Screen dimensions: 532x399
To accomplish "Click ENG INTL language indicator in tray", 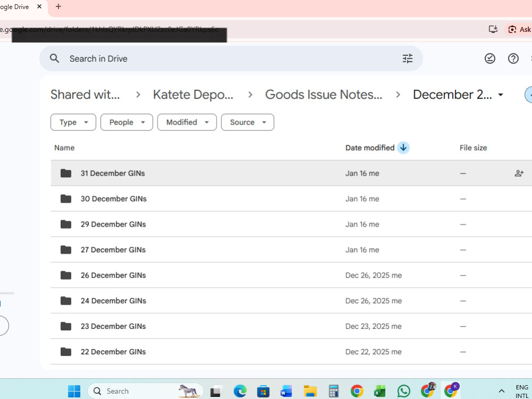I will (x=522, y=391).
